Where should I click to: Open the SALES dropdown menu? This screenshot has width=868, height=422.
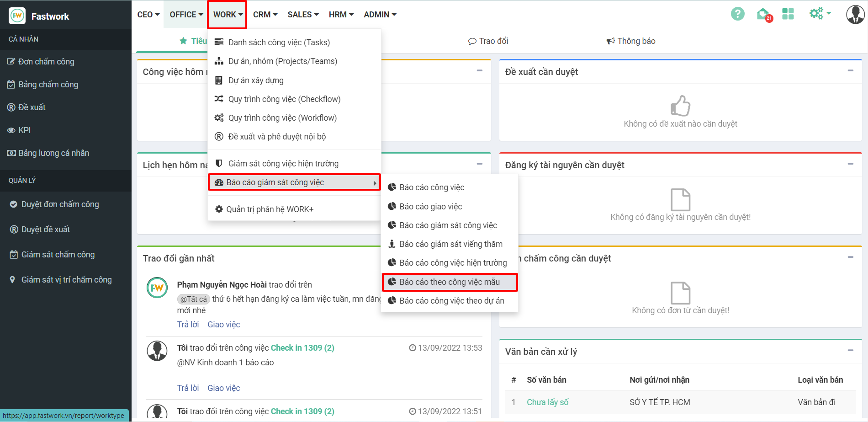(303, 15)
